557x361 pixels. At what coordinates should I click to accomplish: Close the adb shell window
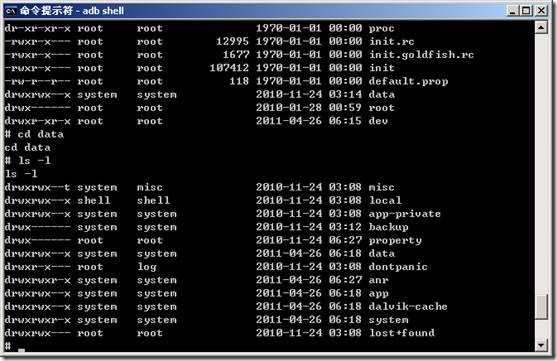[541, 11]
